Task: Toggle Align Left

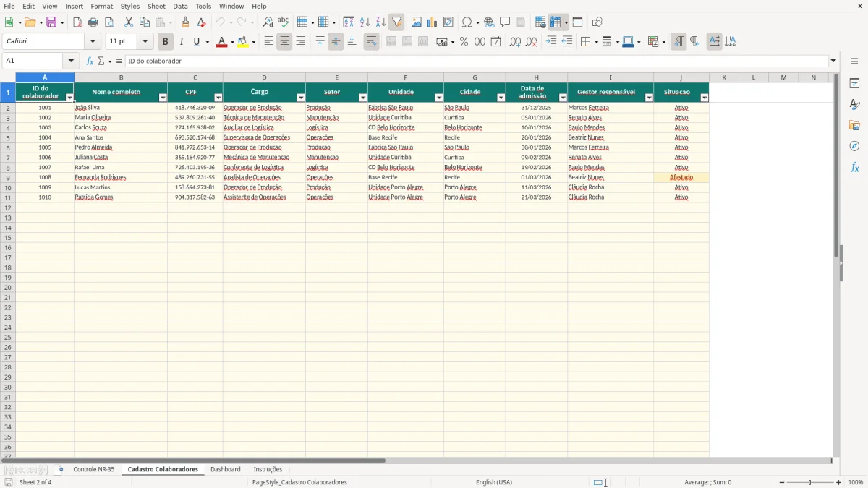Action: 268,42
